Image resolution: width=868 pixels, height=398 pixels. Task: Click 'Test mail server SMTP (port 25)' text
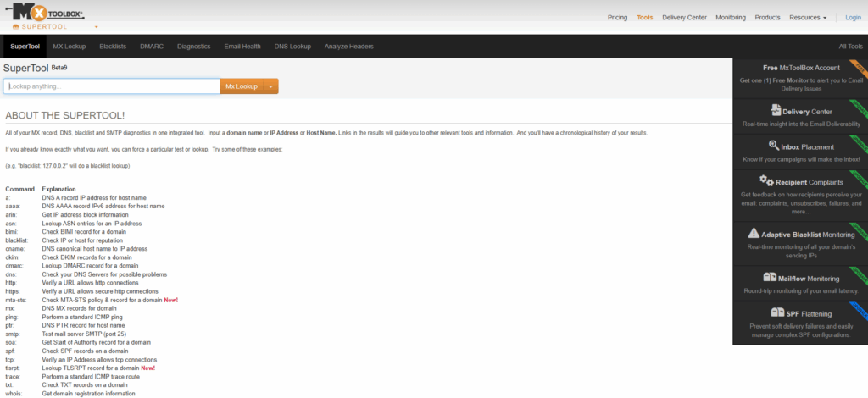(85, 334)
